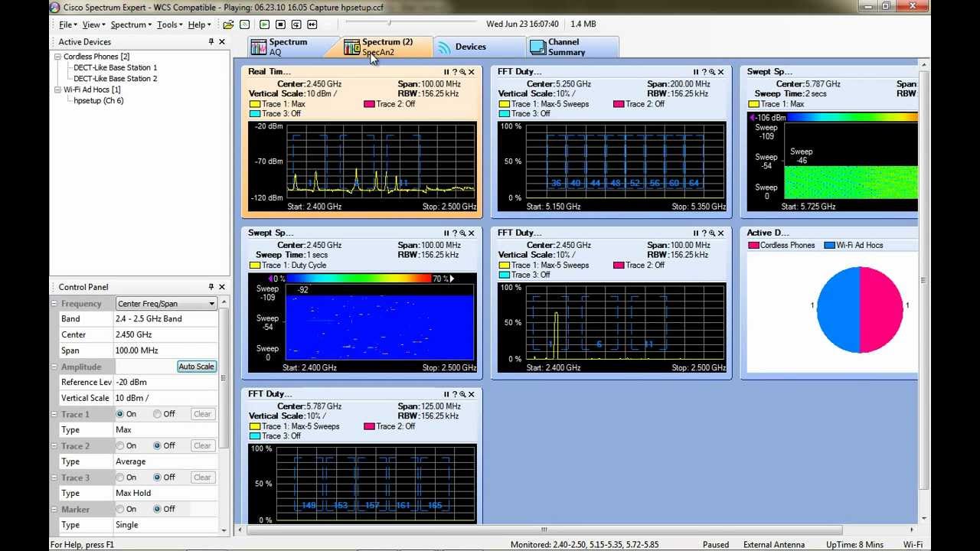Viewport: 980px width, 551px height.
Task: Zoom the 5.787 GHz FFT Duty plot
Action: pyautogui.click(x=462, y=394)
